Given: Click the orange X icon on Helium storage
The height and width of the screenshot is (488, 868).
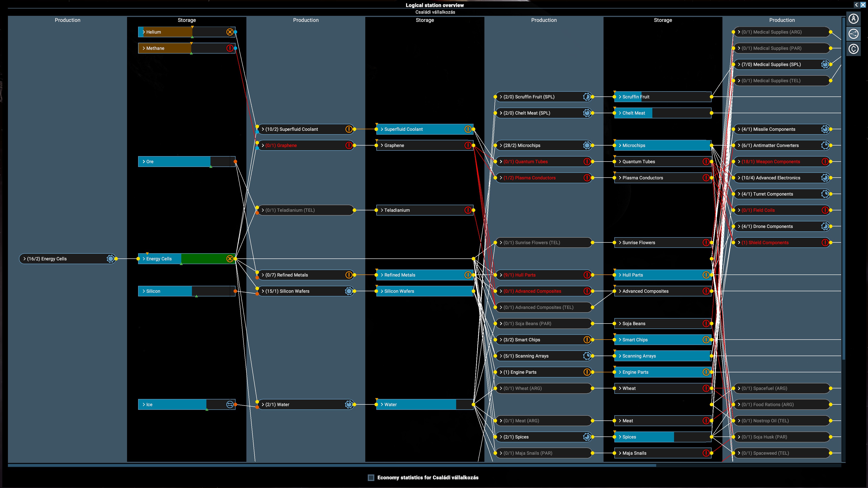Looking at the screenshot, I should click(x=230, y=32).
